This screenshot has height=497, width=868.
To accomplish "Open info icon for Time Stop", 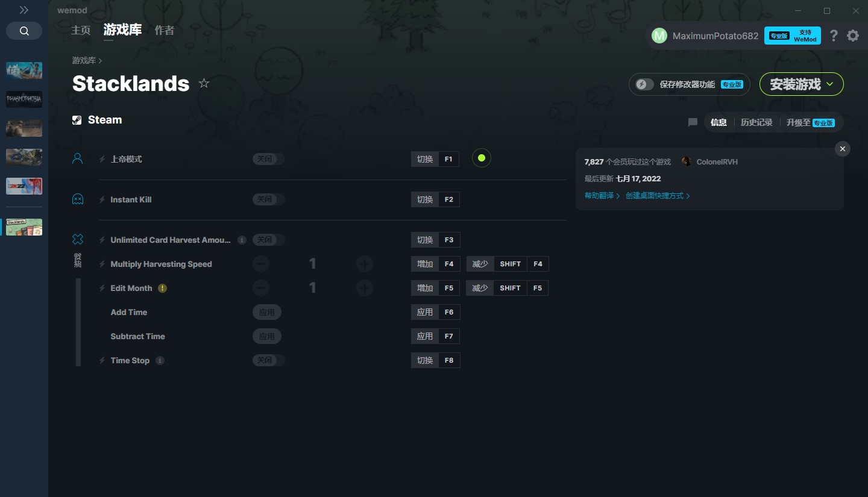I will tap(160, 360).
